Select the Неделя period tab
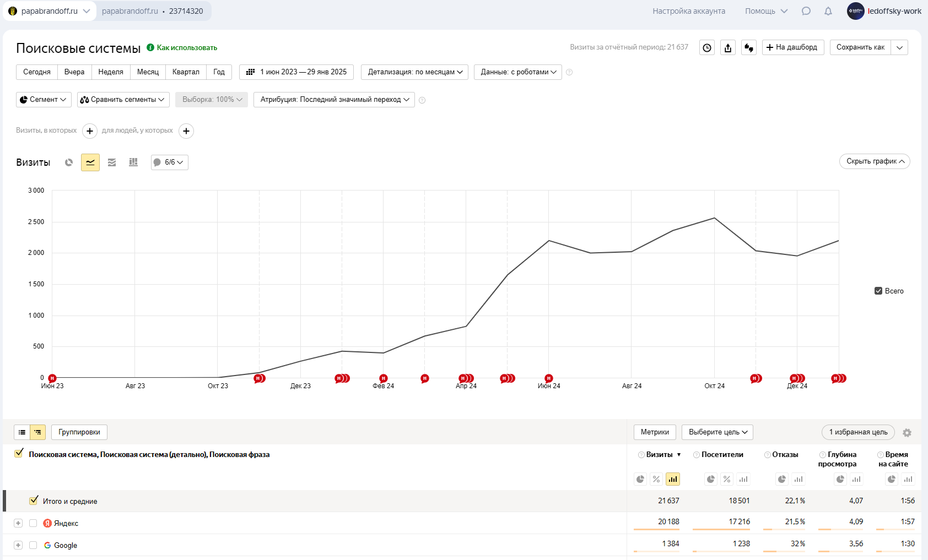The height and width of the screenshot is (560, 928). [x=111, y=72]
